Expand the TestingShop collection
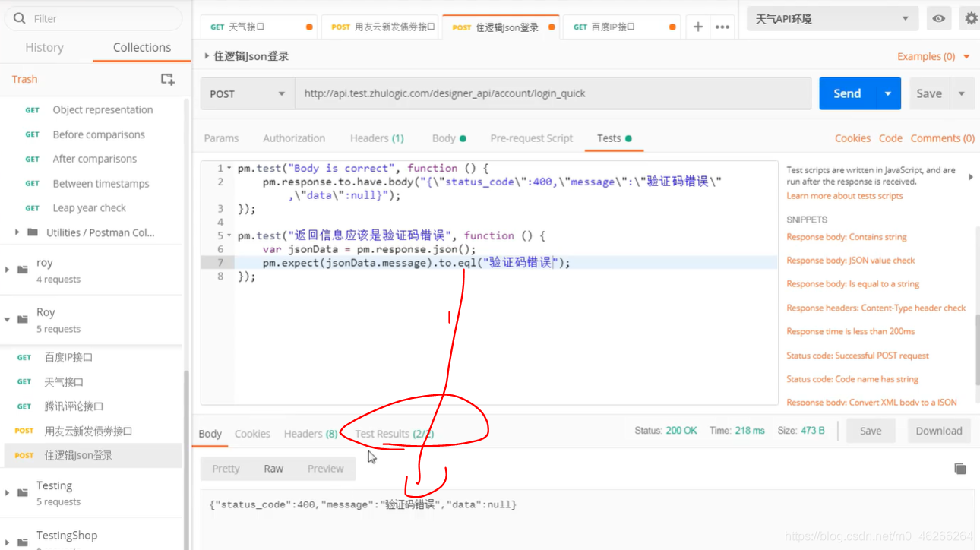 coord(7,542)
